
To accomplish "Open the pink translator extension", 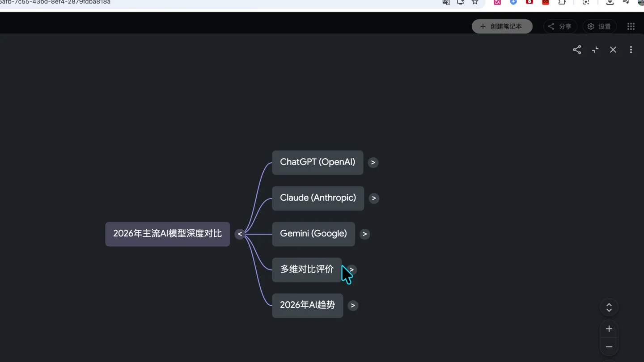I will pos(497,2).
